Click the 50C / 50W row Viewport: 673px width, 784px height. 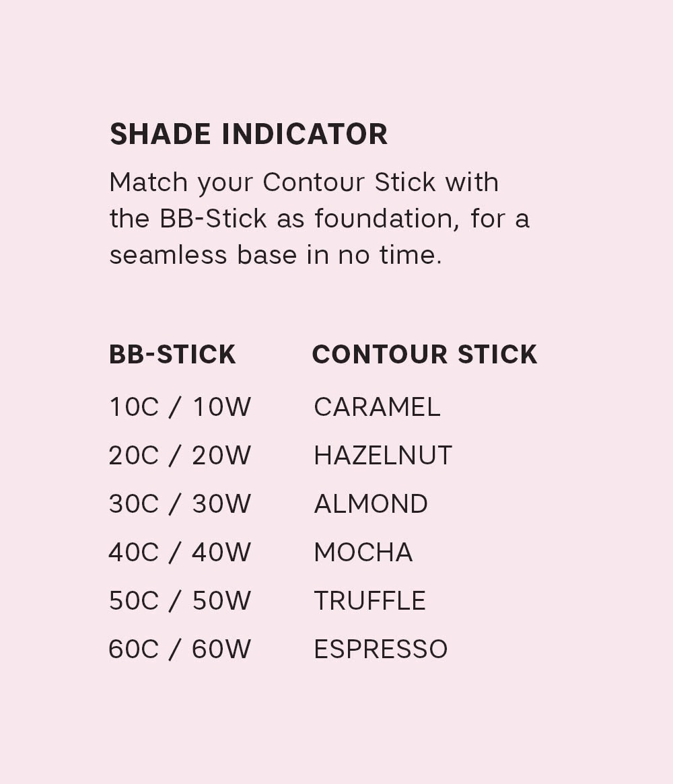pyautogui.click(x=180, y=601)
